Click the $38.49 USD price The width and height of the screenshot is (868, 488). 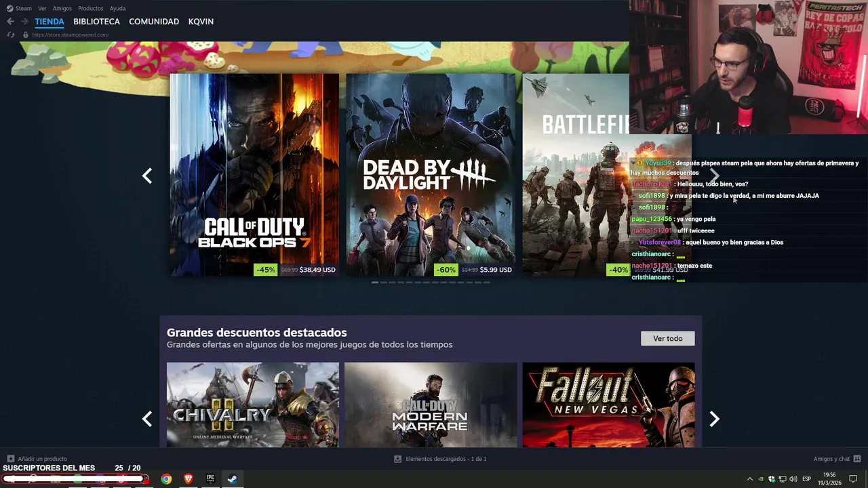318,270
